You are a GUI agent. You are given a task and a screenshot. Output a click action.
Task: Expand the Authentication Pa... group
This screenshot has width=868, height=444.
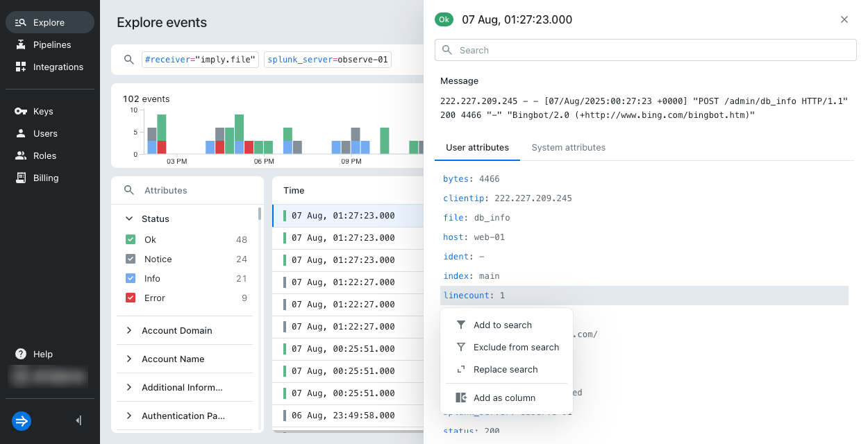(129, 416)
